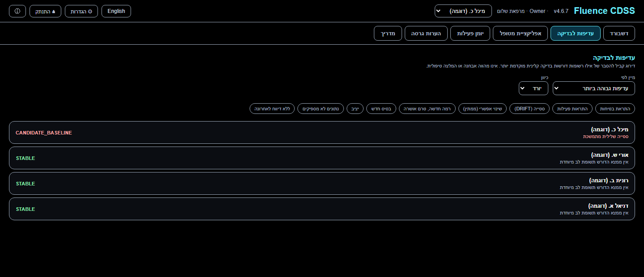Toggle the התראת בטיחות filter chip

[x=615, y=109]
